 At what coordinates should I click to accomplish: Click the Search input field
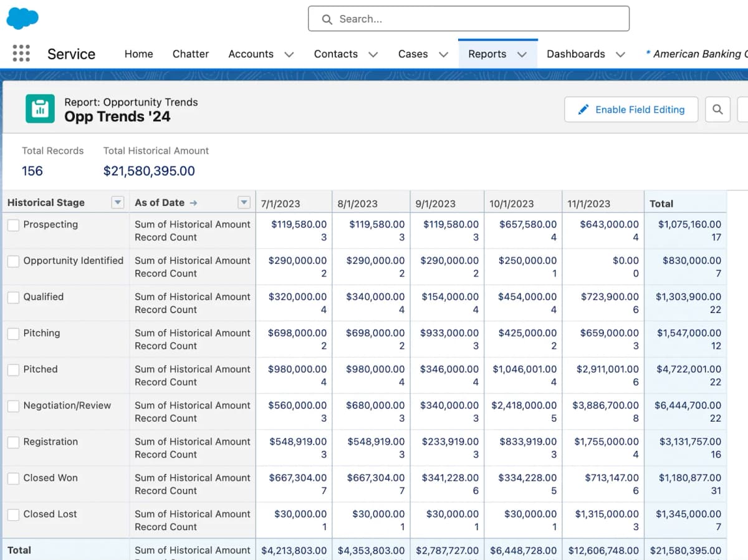pyautogui.click(x=469, y=19)
